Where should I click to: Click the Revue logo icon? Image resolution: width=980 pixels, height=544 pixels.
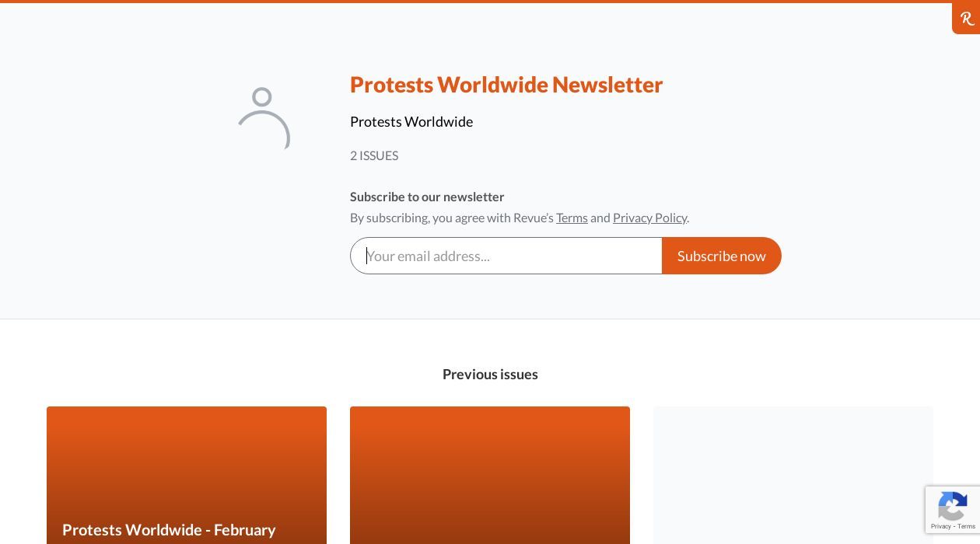pyautogui.click(x=967, y=19)
